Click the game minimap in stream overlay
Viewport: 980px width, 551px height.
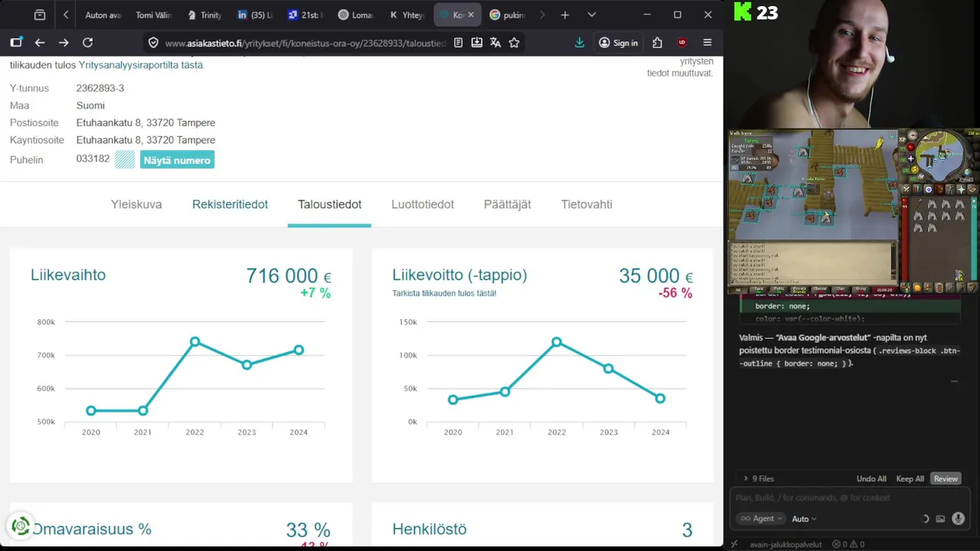(x=940, y=155)
